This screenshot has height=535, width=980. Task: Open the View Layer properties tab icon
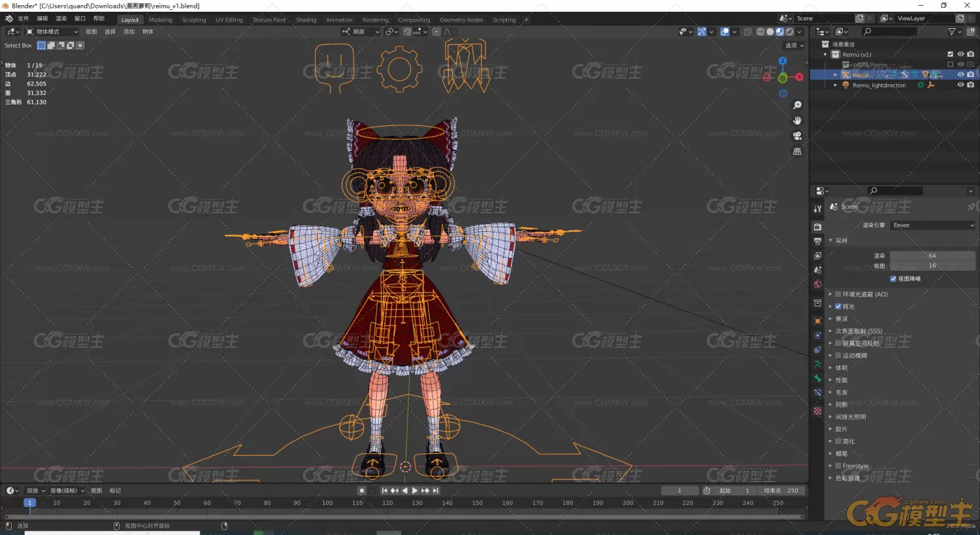[x=817, y=255]
